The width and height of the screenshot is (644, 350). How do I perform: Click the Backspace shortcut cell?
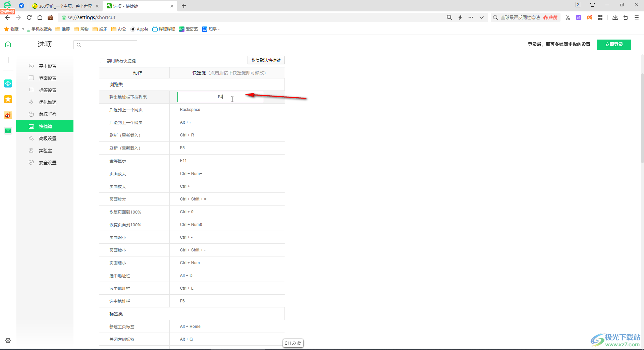click(227, 110)
